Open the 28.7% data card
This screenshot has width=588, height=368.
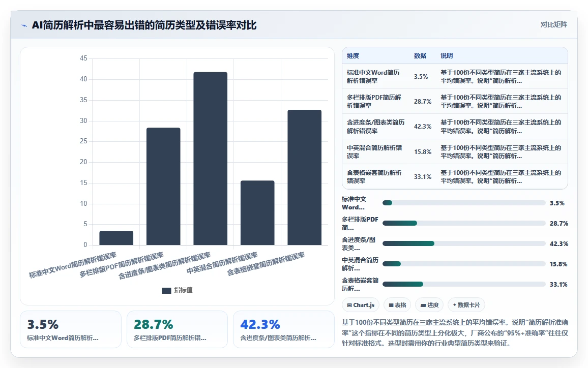(x=177, y=329)
